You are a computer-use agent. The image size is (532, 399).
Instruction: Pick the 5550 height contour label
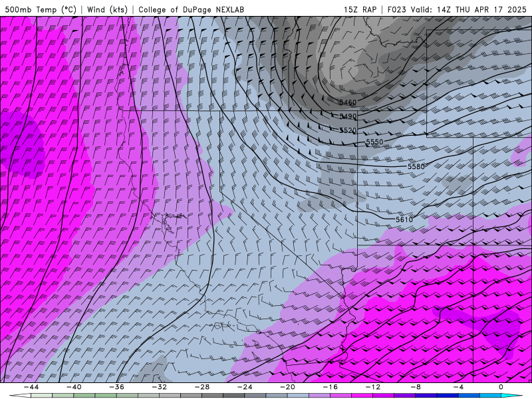click(374, 142)
